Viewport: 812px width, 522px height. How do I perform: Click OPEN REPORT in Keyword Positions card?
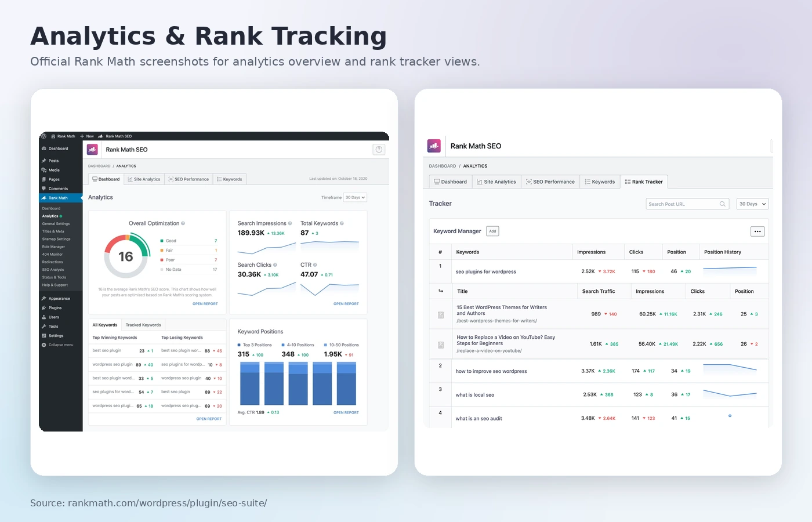pos(346,413)
